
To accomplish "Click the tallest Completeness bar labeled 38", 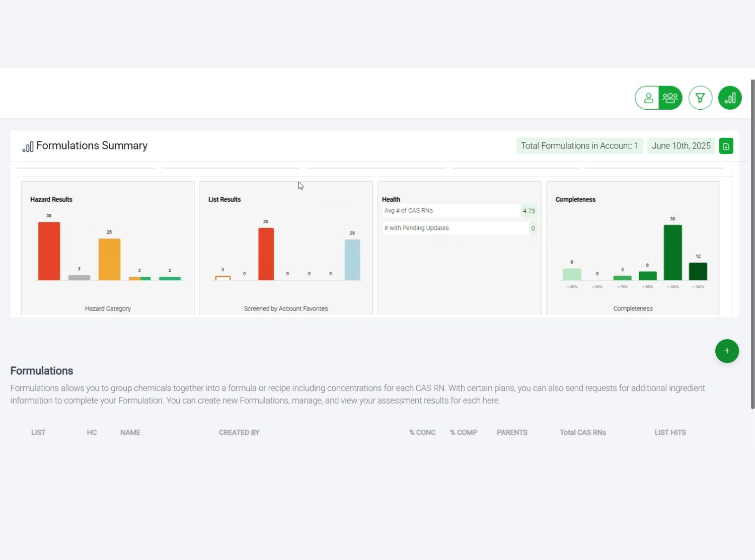I will click(x=672, y=252).
